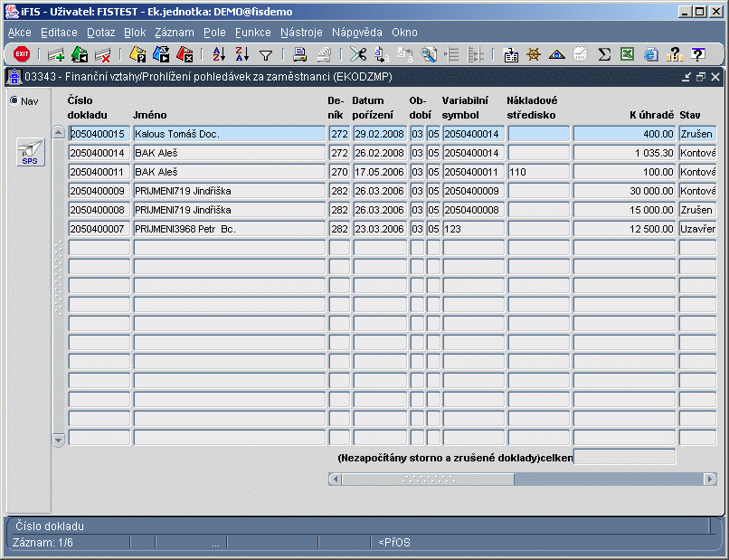Click the red EXIT toolbar icon
This screenshot has height=560, width=729.
[22, 54]
